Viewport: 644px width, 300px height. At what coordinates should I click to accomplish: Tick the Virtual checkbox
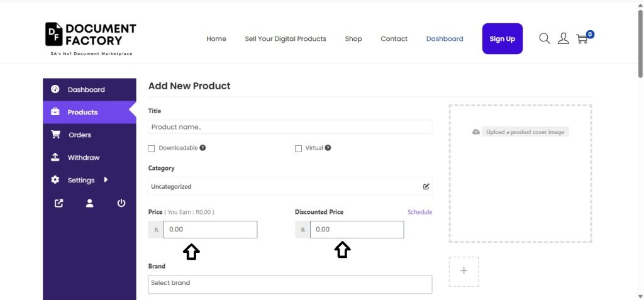click(x=299, y=148)
